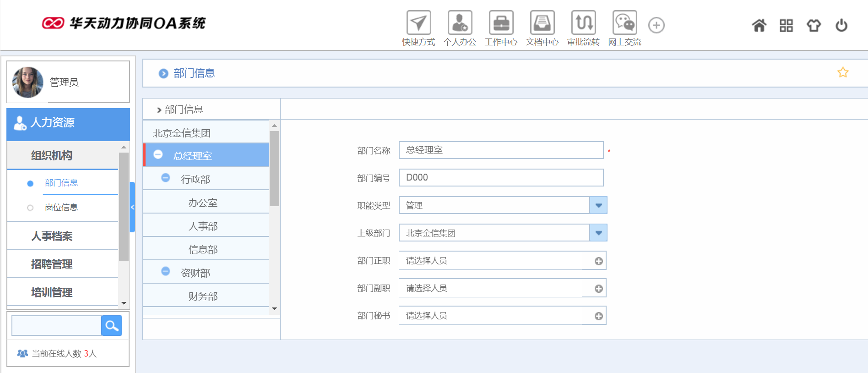Go to the home page icon

759,26
